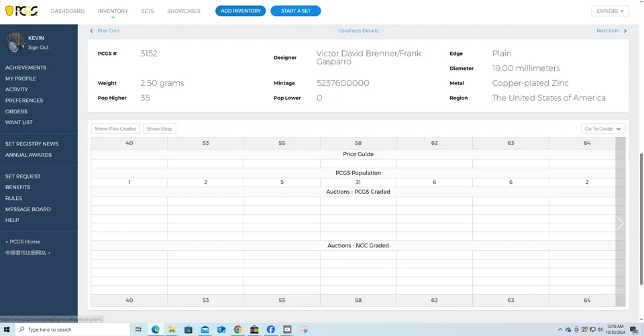The height and width of the screenshot is (336, 644).
Task: Click Kevin's profile avatar photo
Action: click(x=15, y=42)
